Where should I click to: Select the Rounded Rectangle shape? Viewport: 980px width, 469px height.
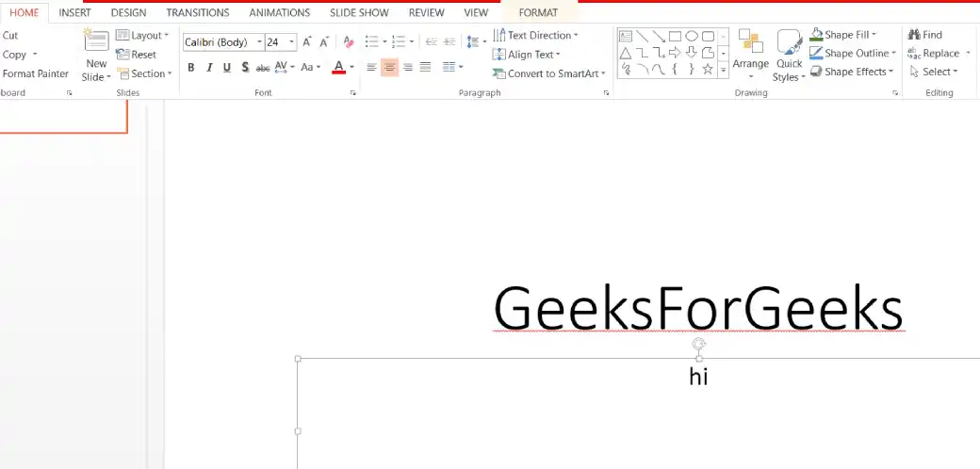point(708,36)
